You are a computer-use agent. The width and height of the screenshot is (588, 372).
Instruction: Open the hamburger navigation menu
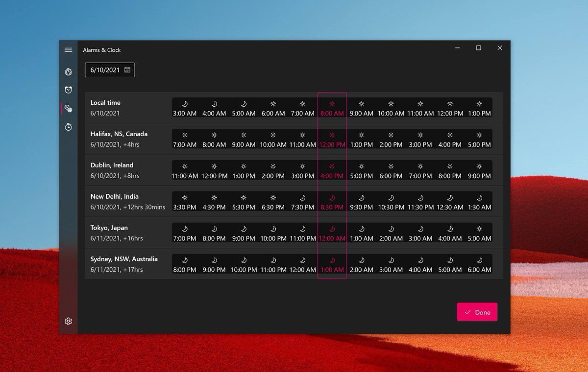(x=68, y=50)
